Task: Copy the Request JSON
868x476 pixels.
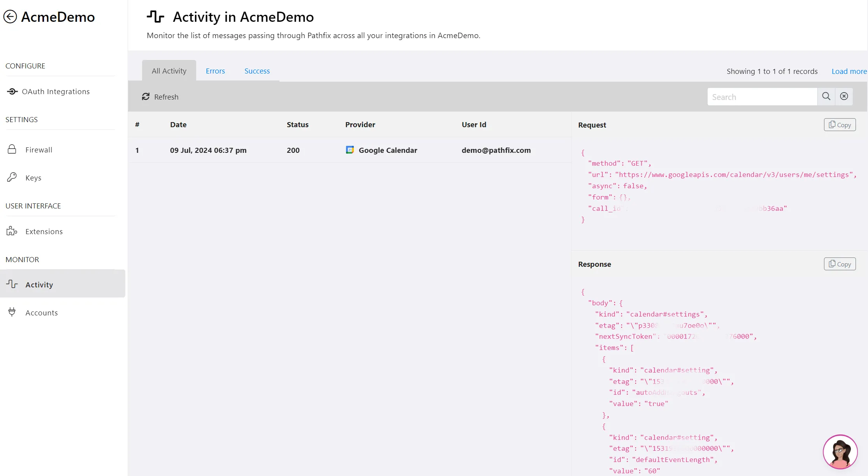Action: (840, 124)
